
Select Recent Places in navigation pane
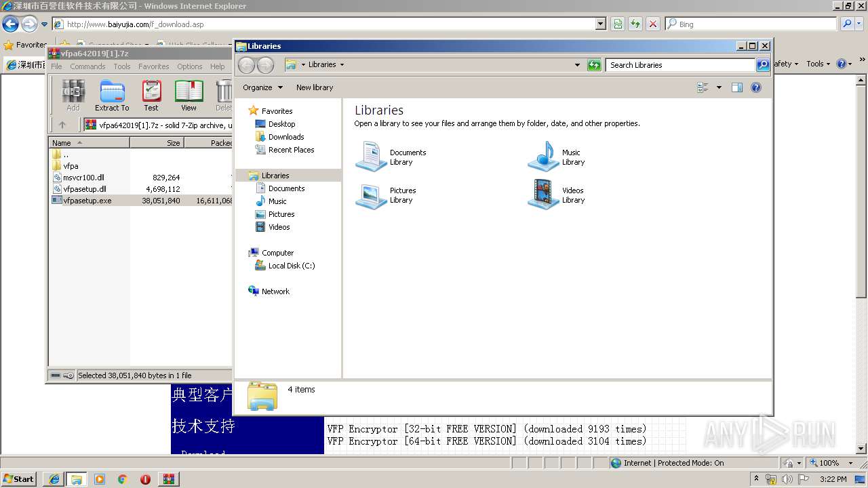[291, 150]
